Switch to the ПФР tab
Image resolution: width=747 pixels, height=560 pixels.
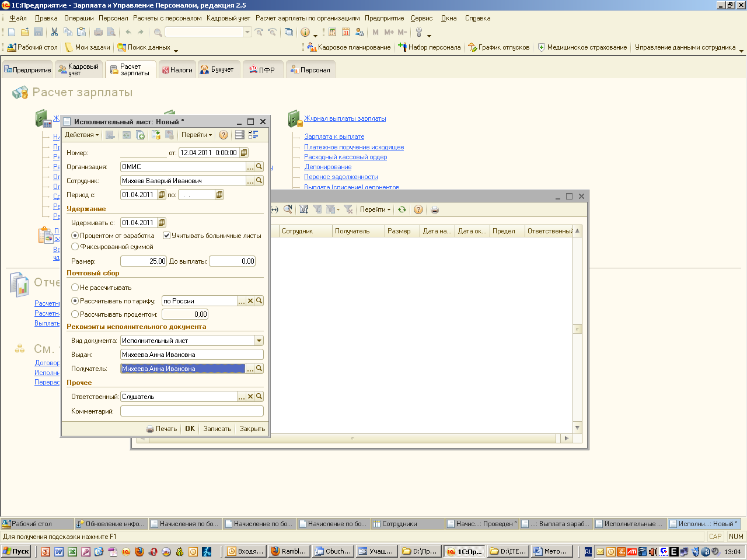click(x=262, y=69)
